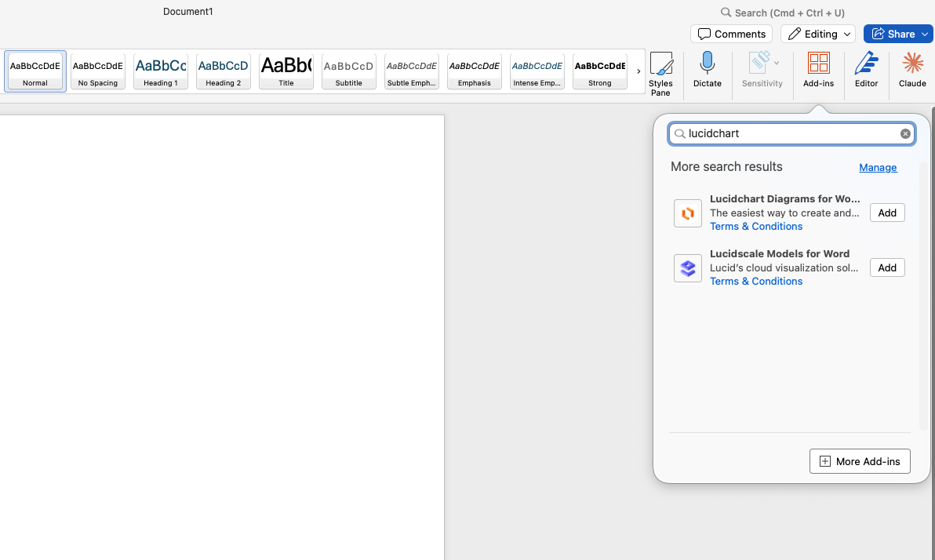The width and height of the screenshot is (935, 560).
Task: Apply the Subtle Emphasis style
Action: pyautogui.click(x=412, y=71)
